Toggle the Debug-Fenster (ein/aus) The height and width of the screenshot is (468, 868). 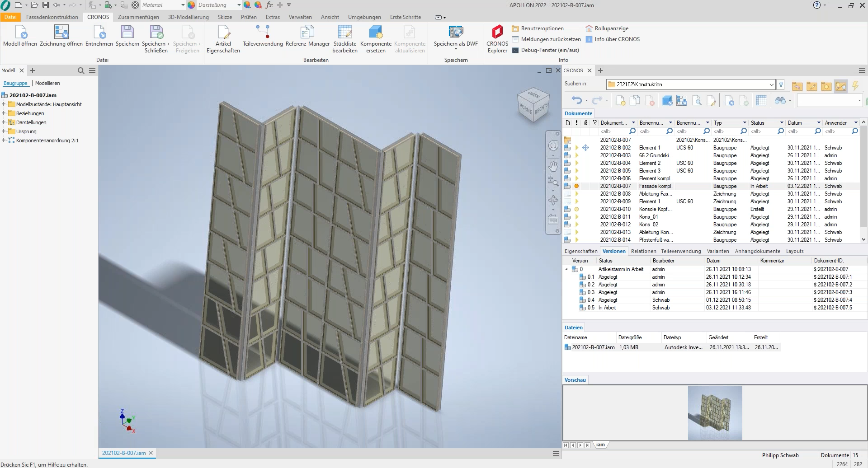point(550,50)
